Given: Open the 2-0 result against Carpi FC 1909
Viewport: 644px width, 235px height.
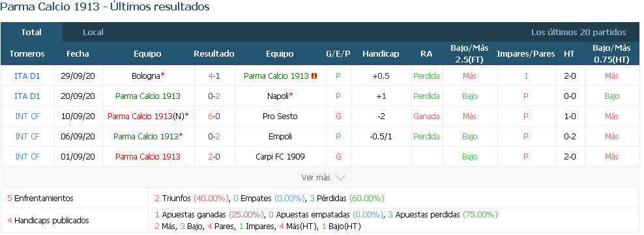Looking at the screenshot, I should (x=214, y=156).
